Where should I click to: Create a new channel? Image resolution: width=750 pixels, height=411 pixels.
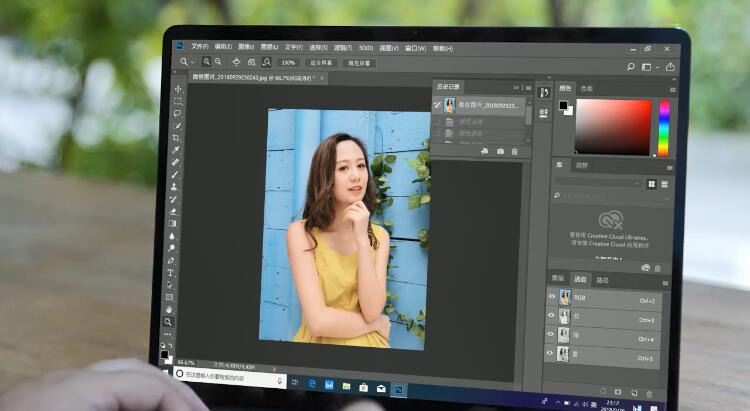click(x=634, y=393)
